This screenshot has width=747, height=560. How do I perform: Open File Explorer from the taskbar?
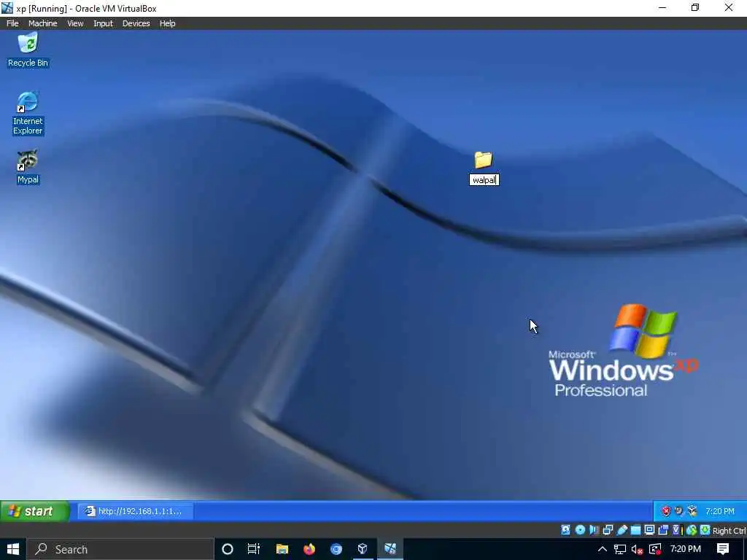(282, 549)
